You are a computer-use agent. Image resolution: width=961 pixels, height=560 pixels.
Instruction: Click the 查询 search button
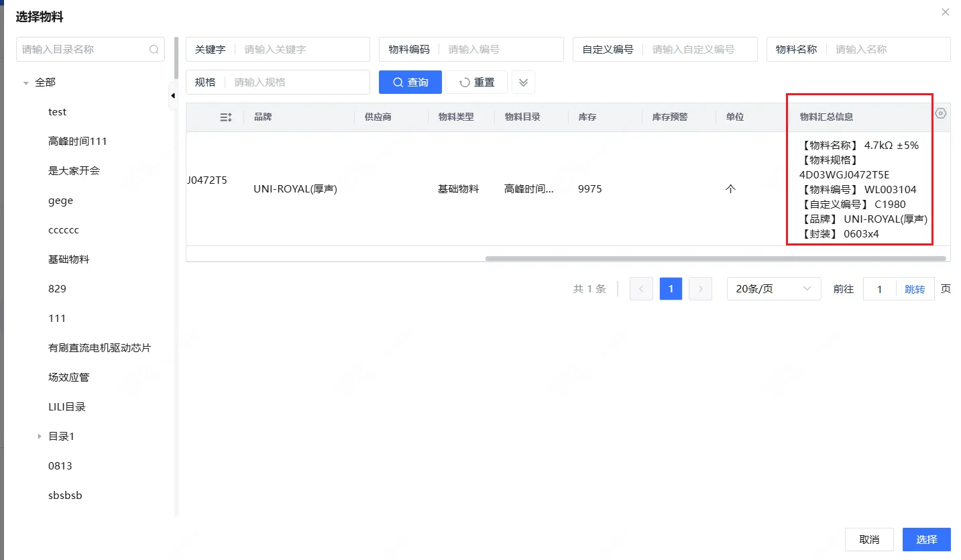pos(410,82)
